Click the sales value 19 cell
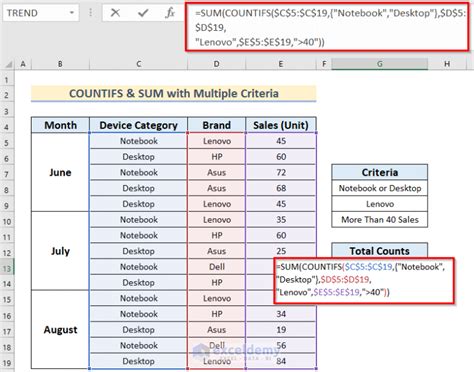The width and height of the screenshot is (474, 372). coord(281,330)
